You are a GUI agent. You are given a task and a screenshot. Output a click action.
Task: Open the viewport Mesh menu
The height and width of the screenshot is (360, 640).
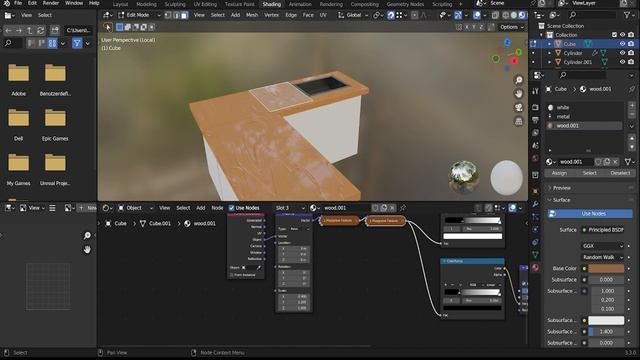[252, 15]
